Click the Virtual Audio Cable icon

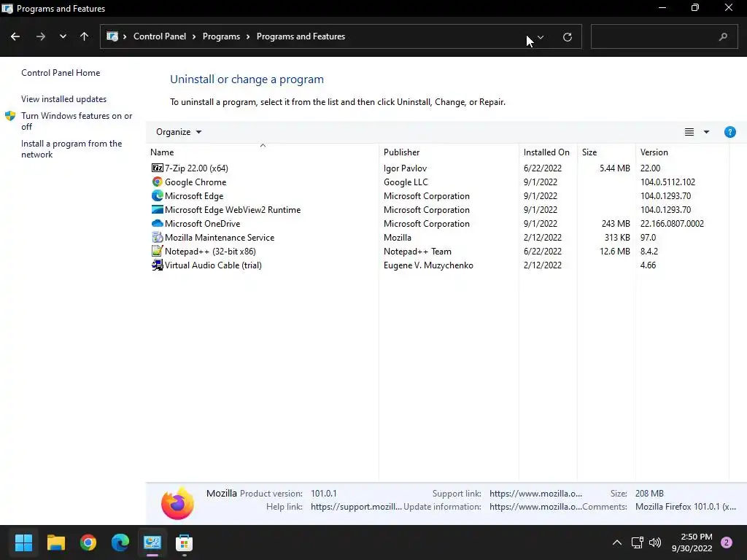pyautogui.click(x=158, y=265)
